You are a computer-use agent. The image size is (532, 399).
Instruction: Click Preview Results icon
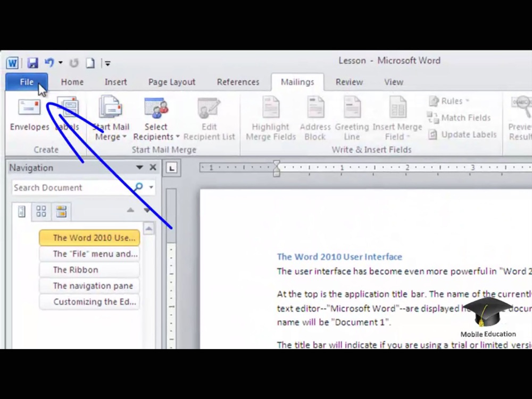coord(521,118)
